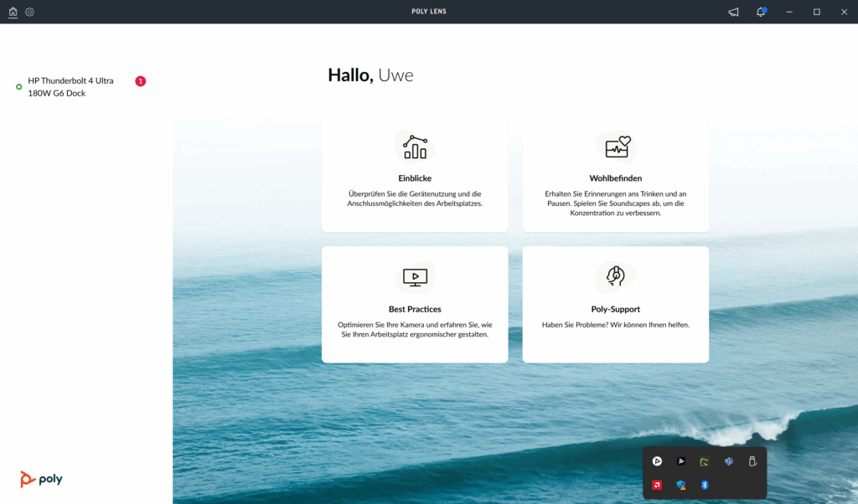Click the Wohlbefinden heart monitor icon
The height and width of the screenshot is (504, 858).
click(x=616, y=147)
